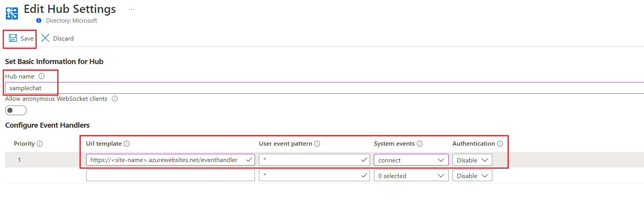Image resolution: width=644 pixels, height=205 pixels.
Task: Open the 'connect' system events dropdown
Action: [411, 160]
